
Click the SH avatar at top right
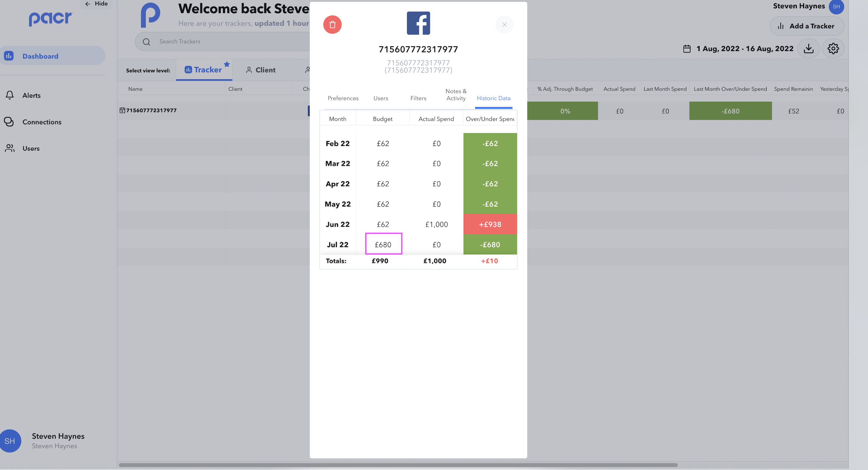point(836,7)
